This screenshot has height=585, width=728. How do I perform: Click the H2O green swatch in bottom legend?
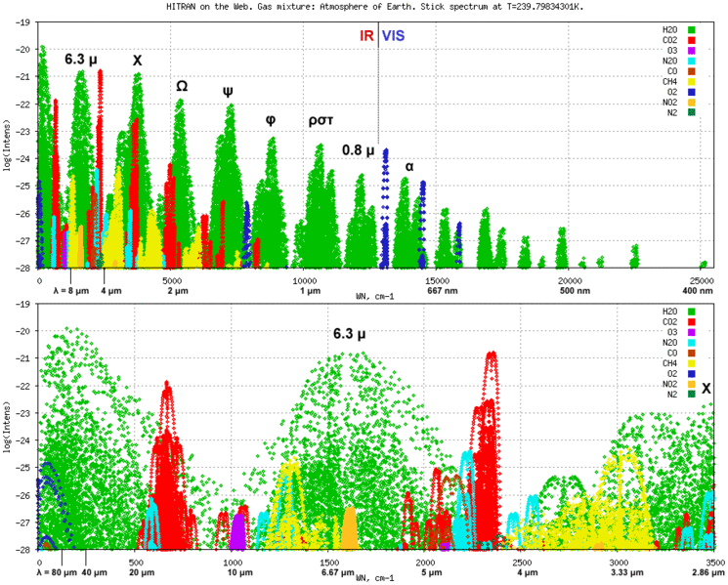coord(691,312)
